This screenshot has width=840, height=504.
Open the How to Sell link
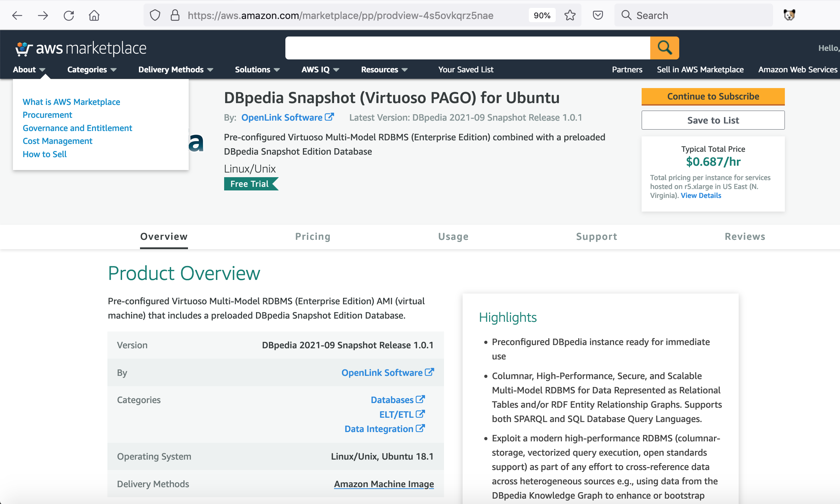pos(45,154)
